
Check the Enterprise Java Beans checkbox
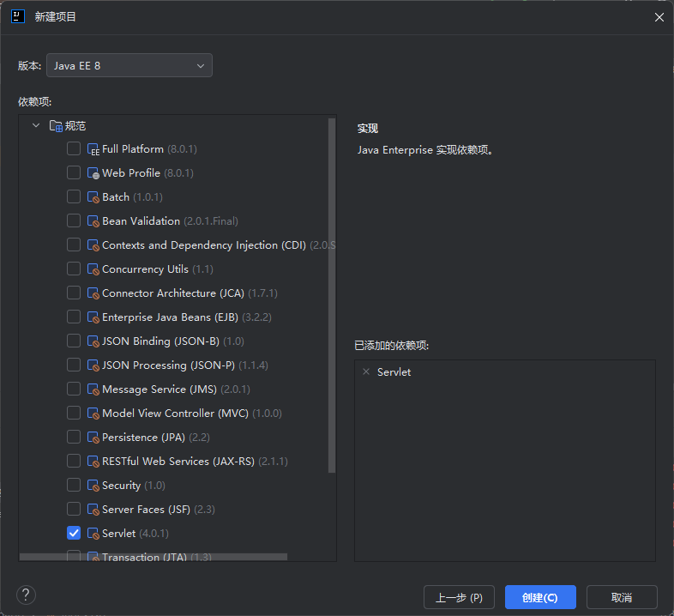pos(74,317)
